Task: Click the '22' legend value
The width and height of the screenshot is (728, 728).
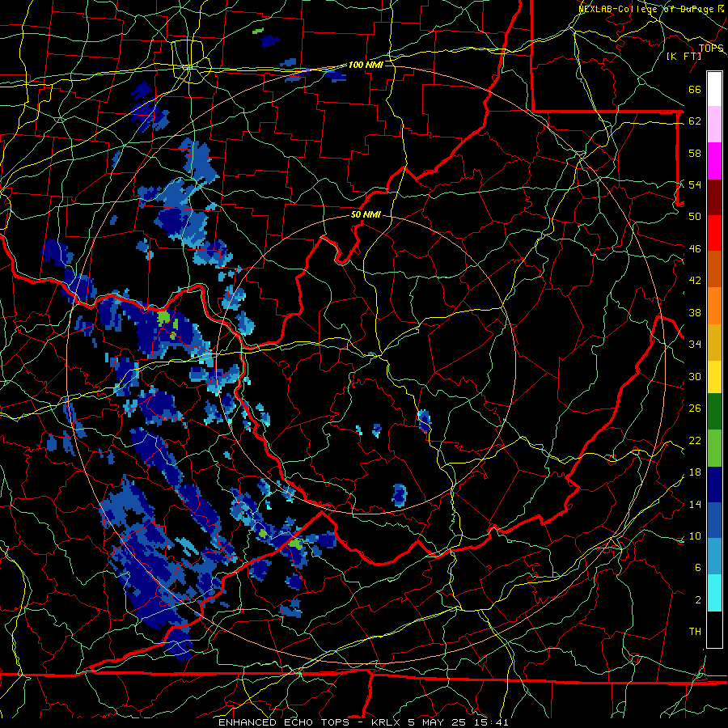Action: (x=695, y=440)
